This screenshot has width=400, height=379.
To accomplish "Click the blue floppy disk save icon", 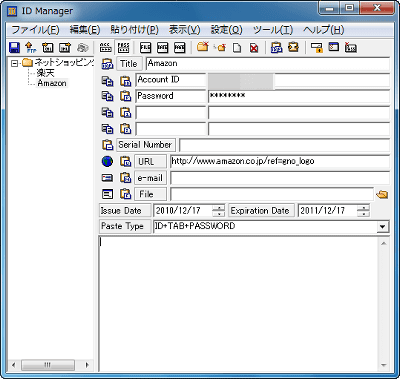I will [x=14, y=47].
